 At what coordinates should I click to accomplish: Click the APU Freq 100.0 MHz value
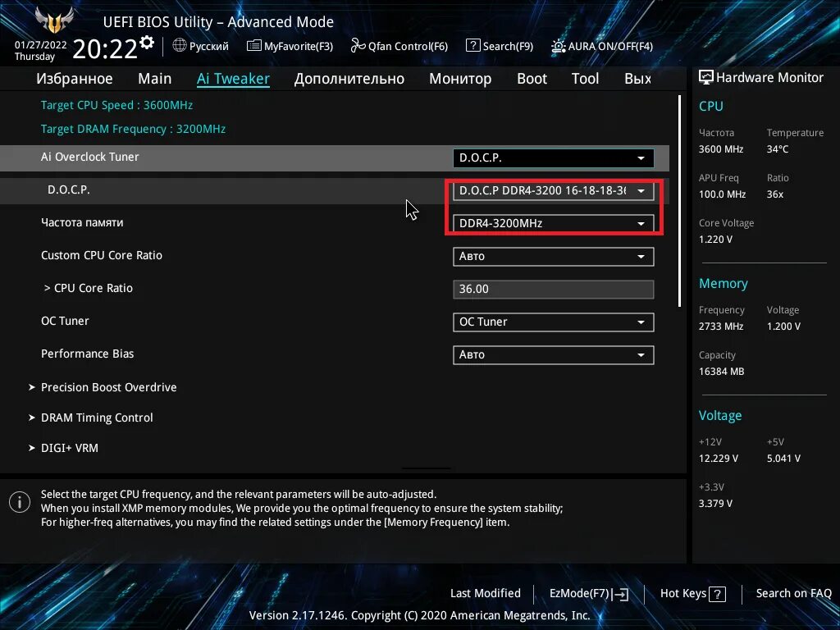pos(722,194)
